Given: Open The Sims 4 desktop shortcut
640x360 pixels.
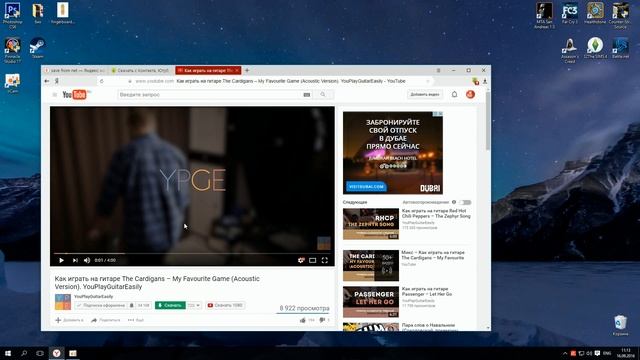Looking at the screenshot, I should pyautogui.click(x=595, y=48).
